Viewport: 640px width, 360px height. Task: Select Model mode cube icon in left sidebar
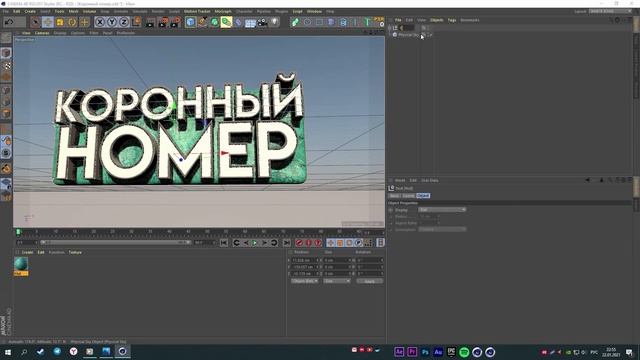tap(6, 53)
